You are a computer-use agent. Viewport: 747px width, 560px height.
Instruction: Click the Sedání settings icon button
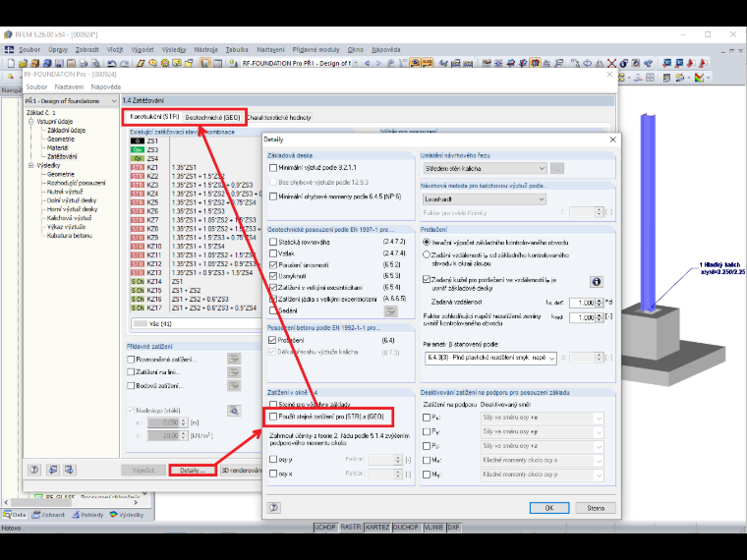(390, 311)
